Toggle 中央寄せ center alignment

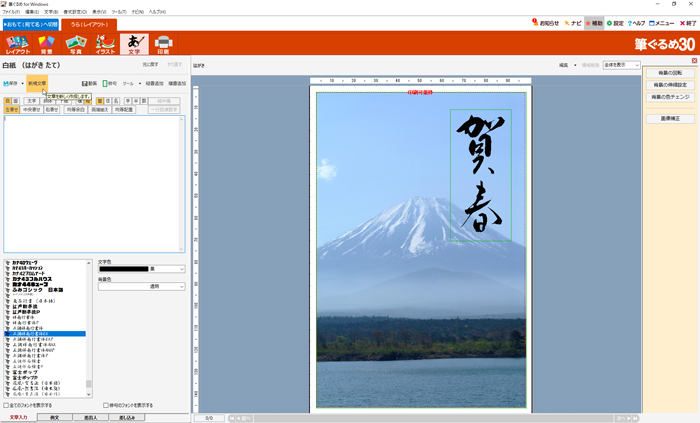point(33,108)
